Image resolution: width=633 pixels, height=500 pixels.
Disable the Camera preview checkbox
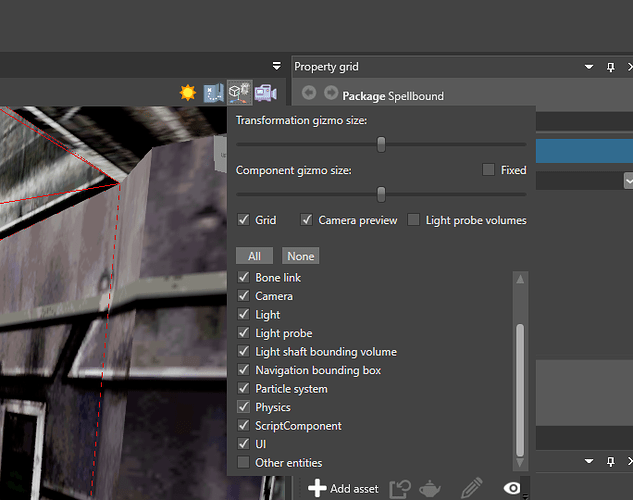306,220
